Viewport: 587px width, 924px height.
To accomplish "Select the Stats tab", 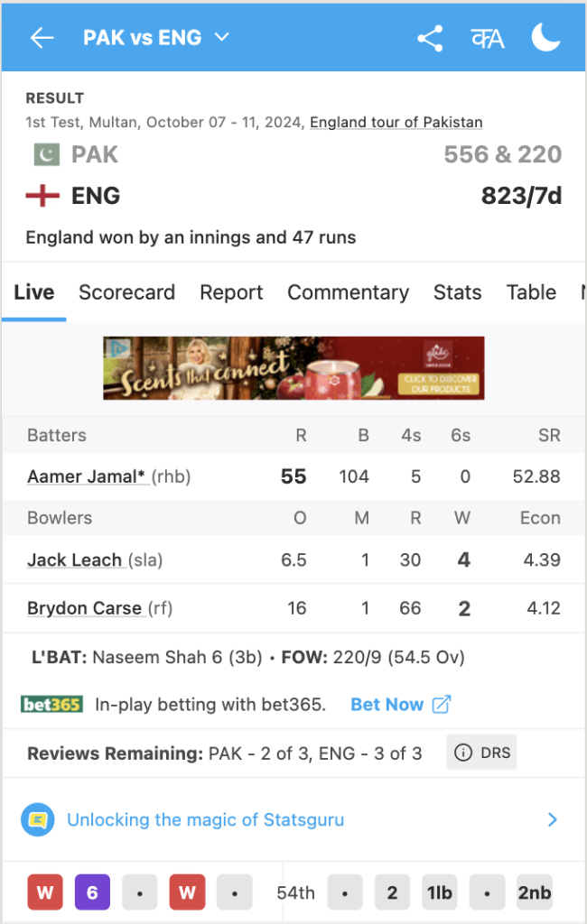I will (x=457, y=292).
